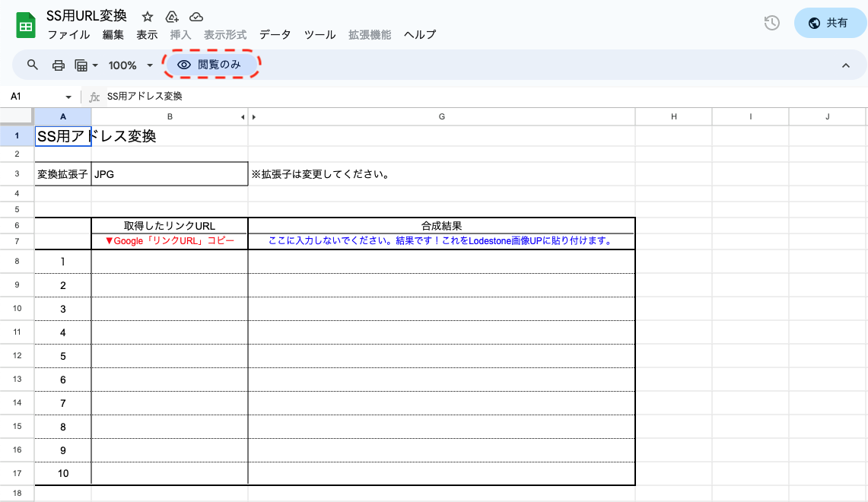868x502 pixels.
Task: Collapse the toolbar with chevron
Action: coord(845,65)
